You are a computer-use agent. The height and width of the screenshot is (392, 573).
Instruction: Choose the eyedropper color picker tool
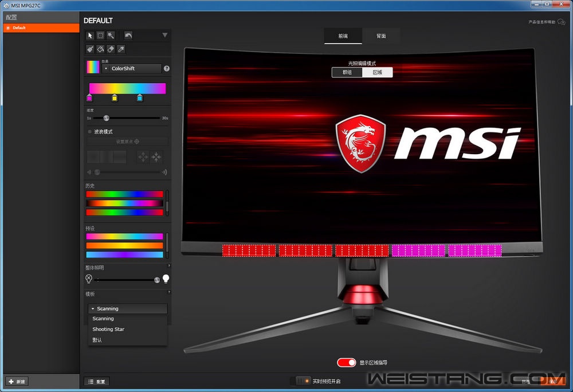[121, 49]
